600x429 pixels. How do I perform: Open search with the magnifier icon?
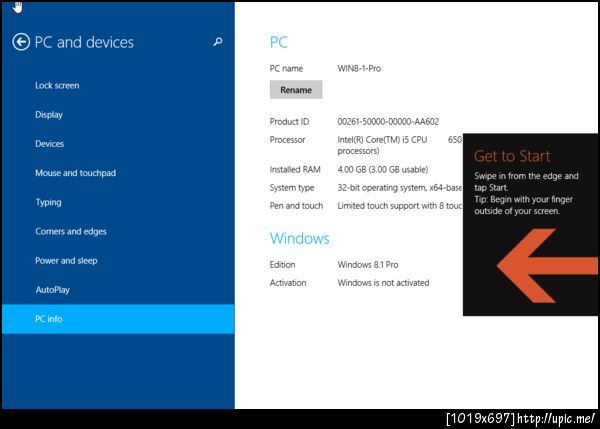pos(218,41)
